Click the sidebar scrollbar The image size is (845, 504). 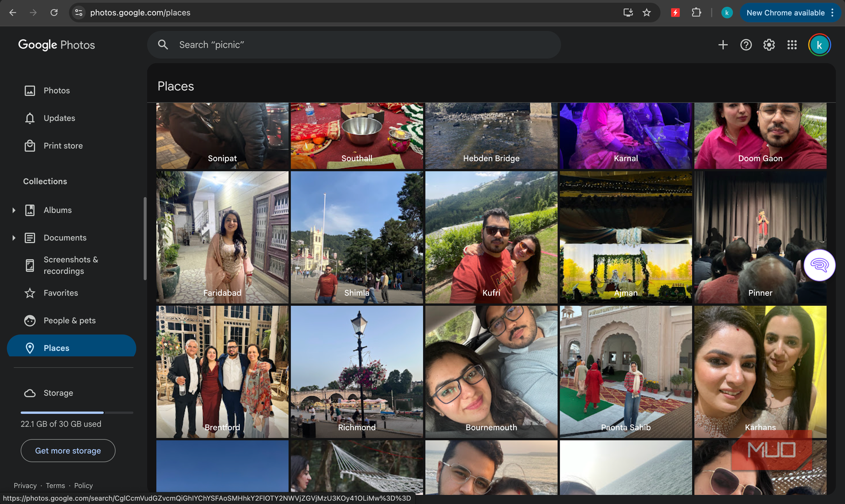tap(145, 238)
